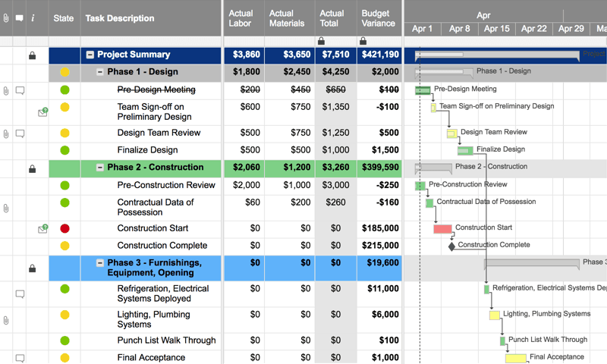Open the attachment on Pre-Design Meeting row

(x=6, y=90)
